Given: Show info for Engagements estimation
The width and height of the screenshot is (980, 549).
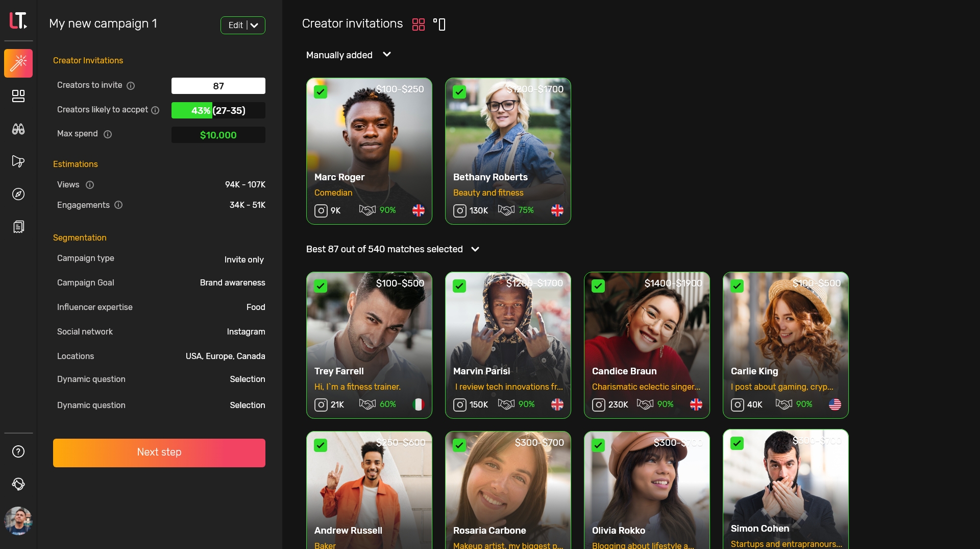Looking at the screenshot, I should [x=118, y=205].
